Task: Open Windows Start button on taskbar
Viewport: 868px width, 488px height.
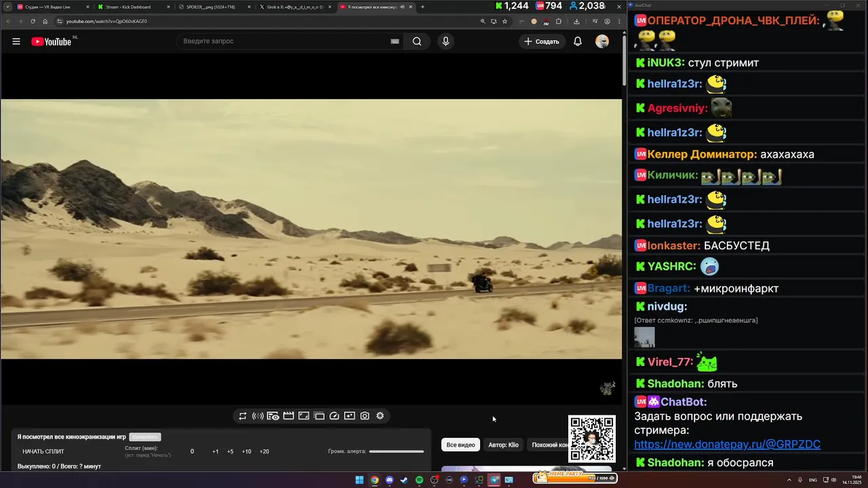Action: tap(359, 480)
